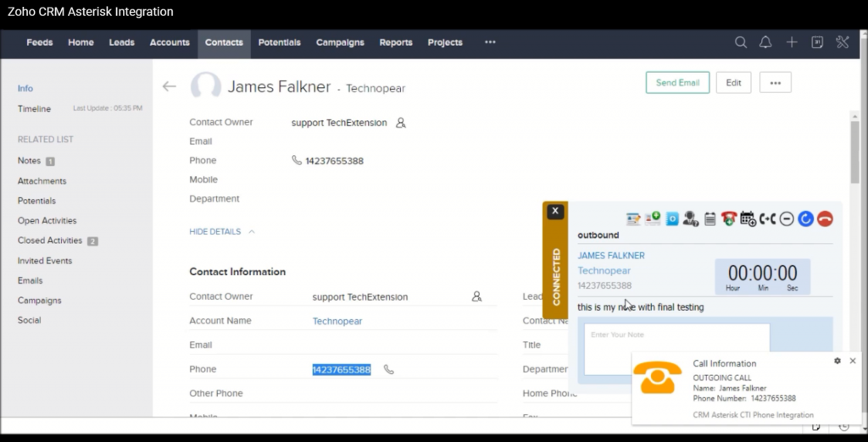Click the Edit button
The height and width of the screenshot is (442, 868).
(733, 82)
